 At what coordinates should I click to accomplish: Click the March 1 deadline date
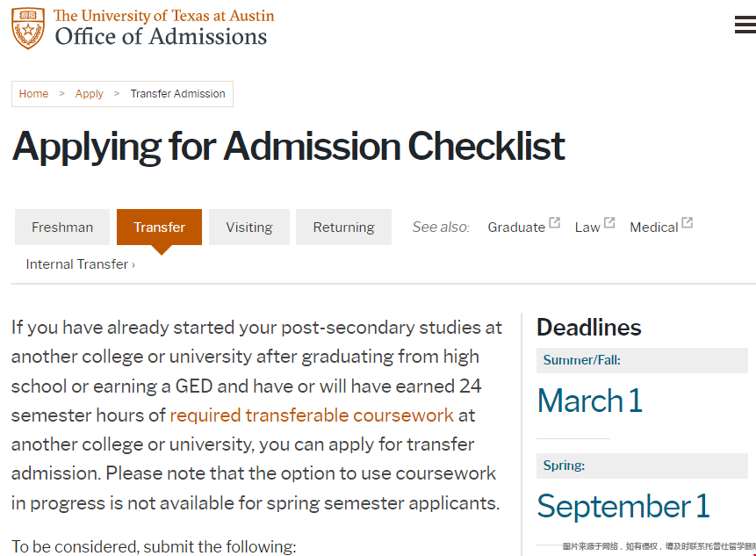click(589, 401)
